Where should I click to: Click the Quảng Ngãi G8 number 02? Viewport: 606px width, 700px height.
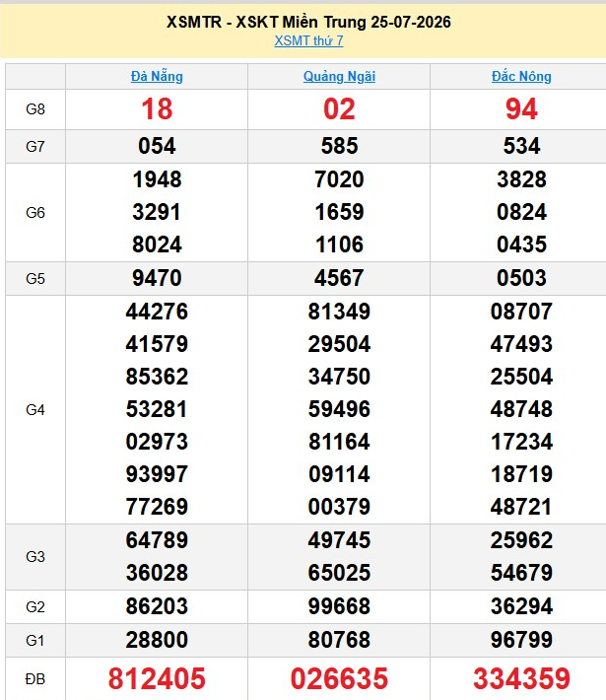(x=339, y=109)
